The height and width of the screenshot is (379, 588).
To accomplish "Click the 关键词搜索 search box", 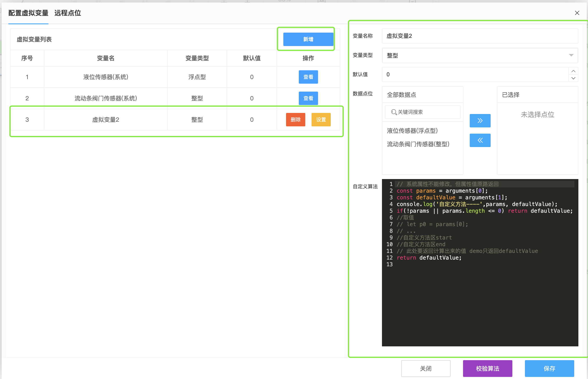I will [423, 112].
